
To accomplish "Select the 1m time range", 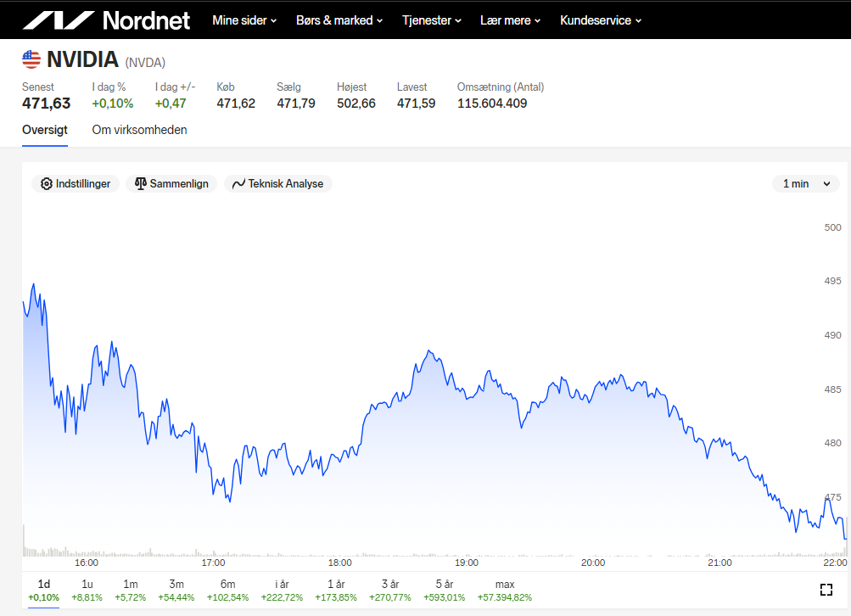I will tap(131, 591).
